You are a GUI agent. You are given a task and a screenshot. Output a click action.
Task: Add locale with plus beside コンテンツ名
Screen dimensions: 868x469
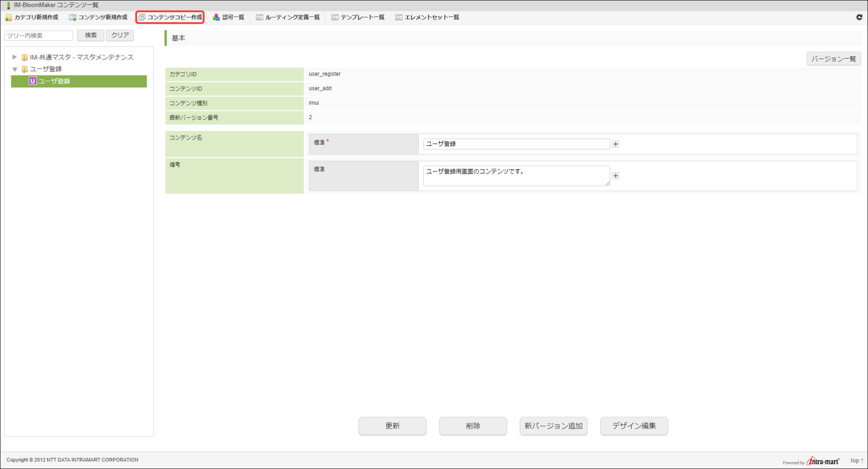click(616, 144)
